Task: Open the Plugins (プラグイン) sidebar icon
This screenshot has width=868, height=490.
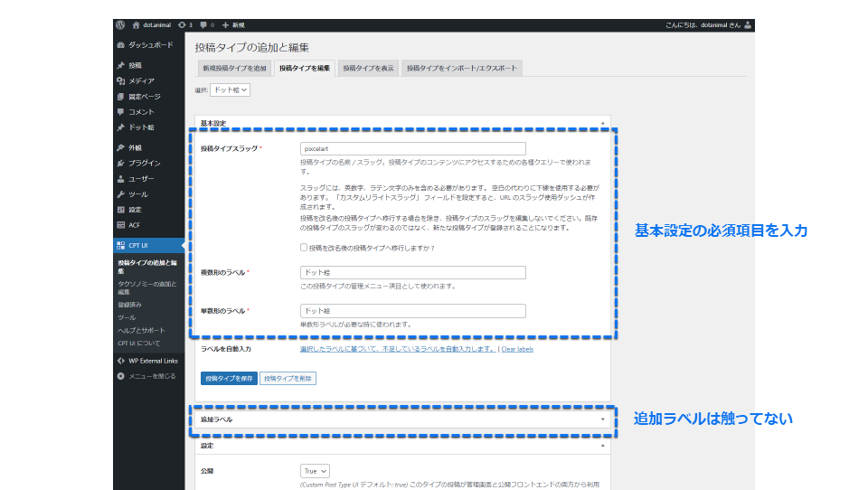Action: pyautogui.click(x=120, y=164)
